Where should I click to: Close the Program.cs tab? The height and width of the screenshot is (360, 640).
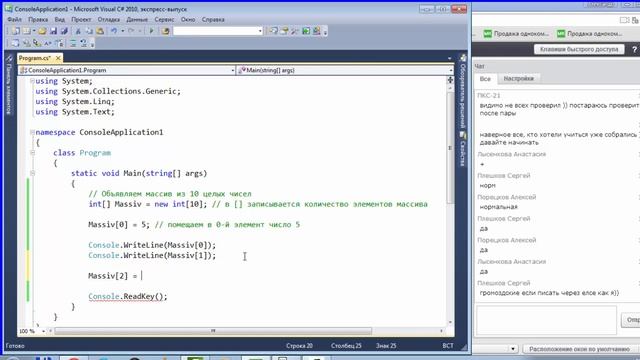point(58,58)
